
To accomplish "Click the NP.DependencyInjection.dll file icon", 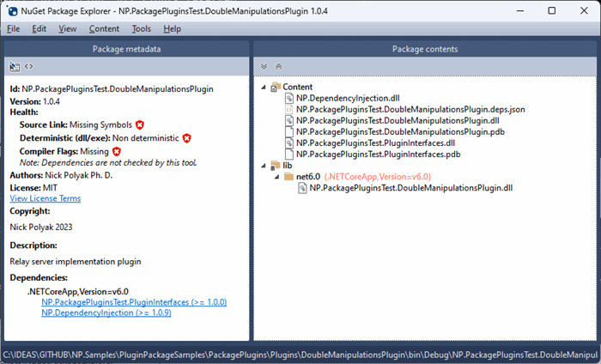I will (289, 99).
